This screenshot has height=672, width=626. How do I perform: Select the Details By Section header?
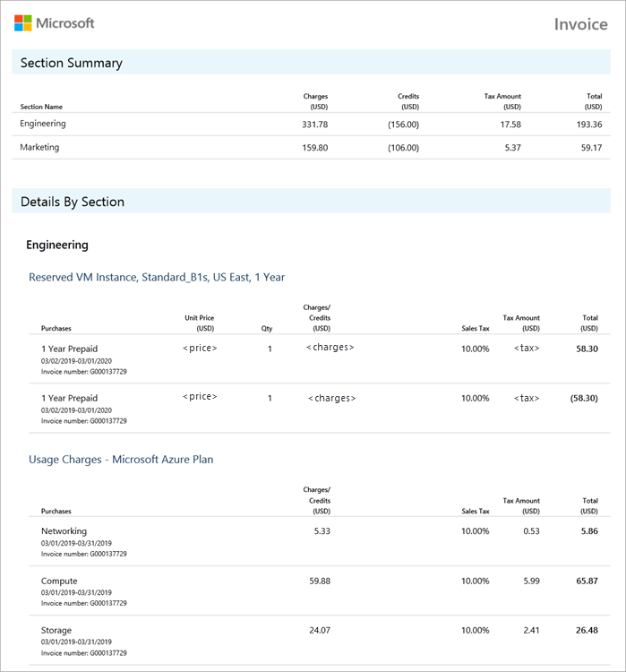73,202
